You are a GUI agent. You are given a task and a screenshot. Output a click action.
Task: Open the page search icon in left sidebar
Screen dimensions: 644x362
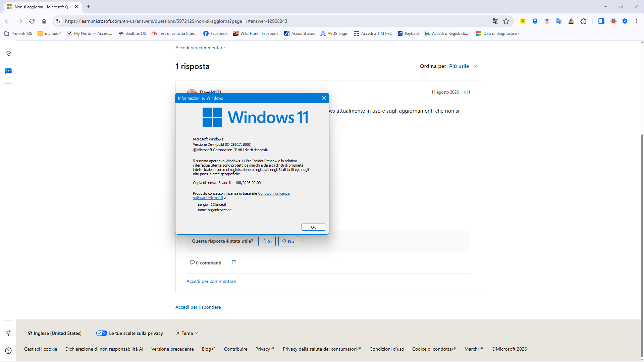pos(8,54)
